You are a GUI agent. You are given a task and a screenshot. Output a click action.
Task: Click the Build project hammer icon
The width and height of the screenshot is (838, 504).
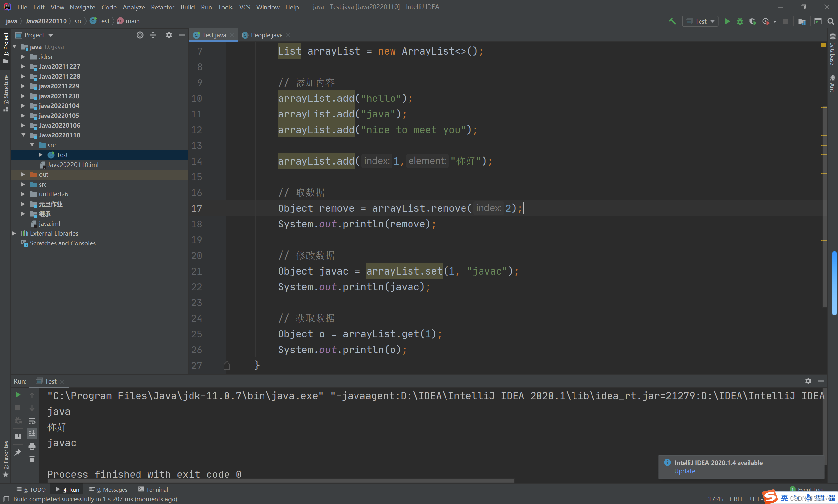click(672, 21)
